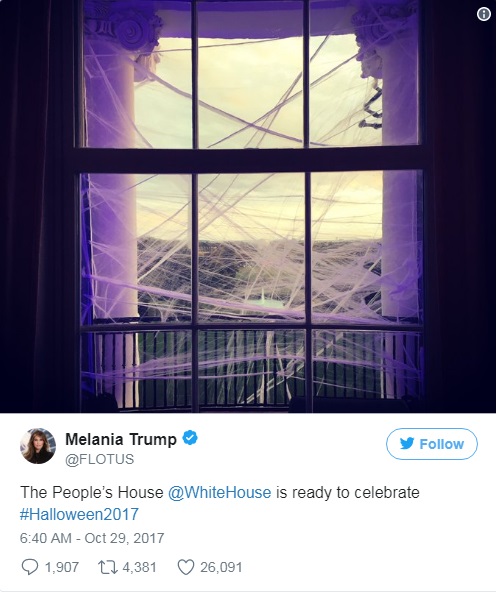Open the #Halloween2017 hashtag
This screenshot has height=592, width=497.
pyautogui.click(x=79, y=514)
